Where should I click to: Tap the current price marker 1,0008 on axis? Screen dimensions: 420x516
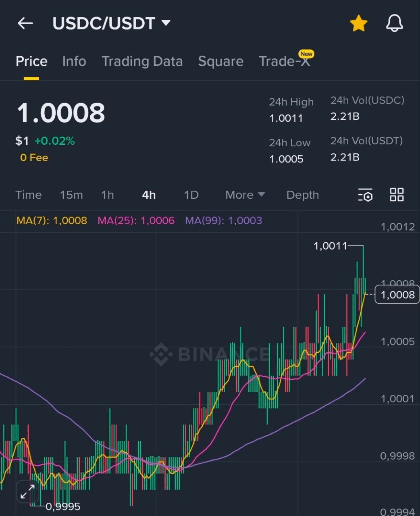click(x=397, y=295)
